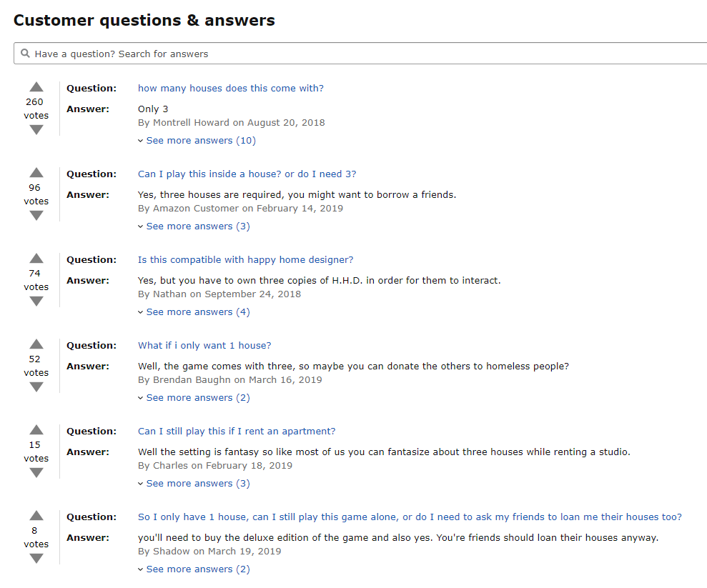Viewport: 707px width, 588px height.
Task: Downvote the question with 8 votes
Action: point(36,558)
